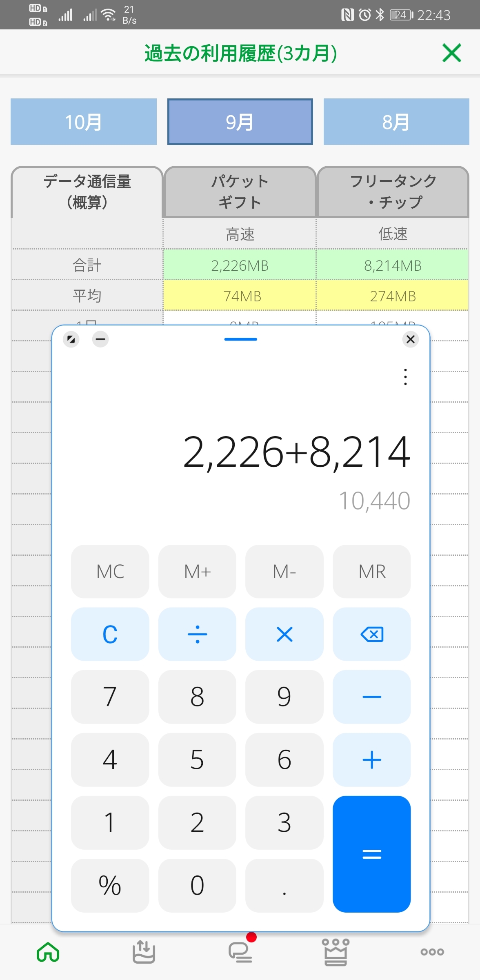Screen dimensions: 480x980
Task: Open the crown ranking icon in bottom bar
Action: (x=336, y=952)
